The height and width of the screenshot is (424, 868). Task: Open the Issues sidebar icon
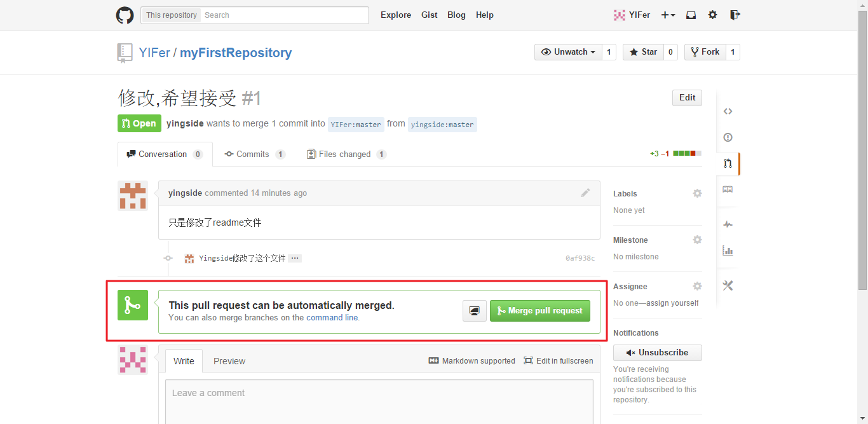pos(728,137)
